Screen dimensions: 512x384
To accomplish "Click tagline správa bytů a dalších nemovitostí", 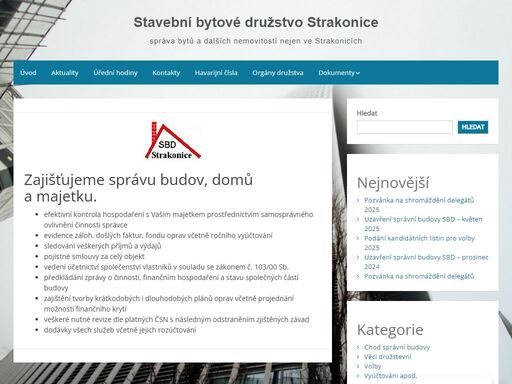I will point(256,41).
